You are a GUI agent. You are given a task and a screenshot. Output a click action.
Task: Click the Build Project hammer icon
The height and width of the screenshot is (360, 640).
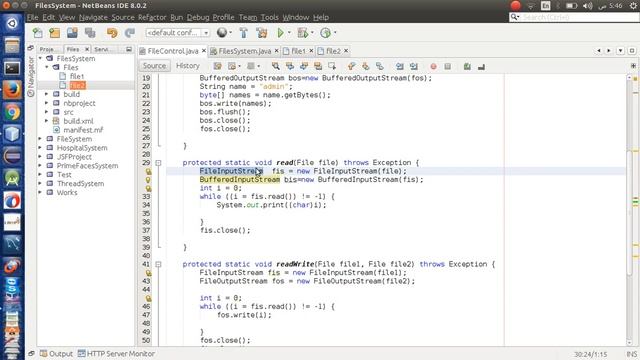(x=244, y=33)
